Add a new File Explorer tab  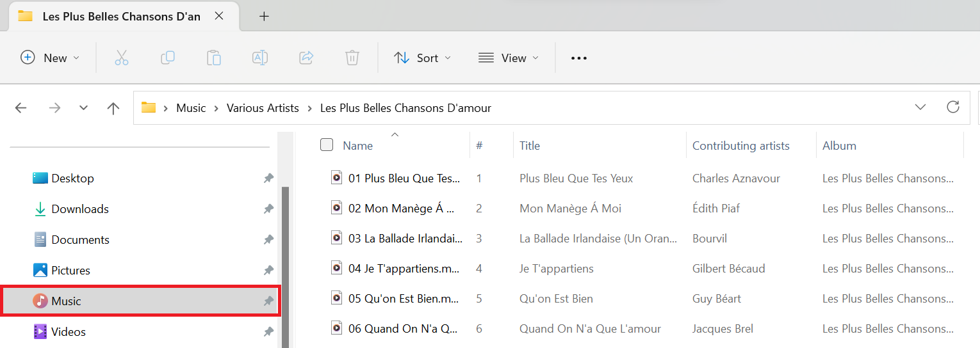[264, 17]
